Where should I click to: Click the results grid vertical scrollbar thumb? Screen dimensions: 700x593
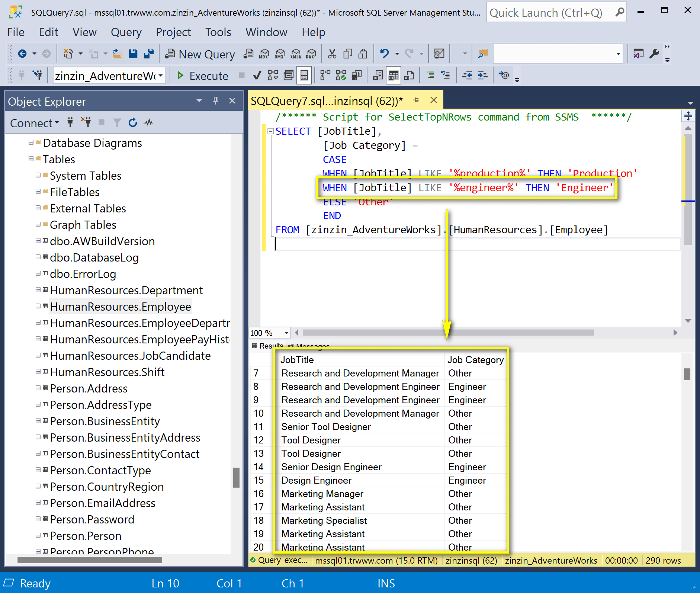point(687,374)
